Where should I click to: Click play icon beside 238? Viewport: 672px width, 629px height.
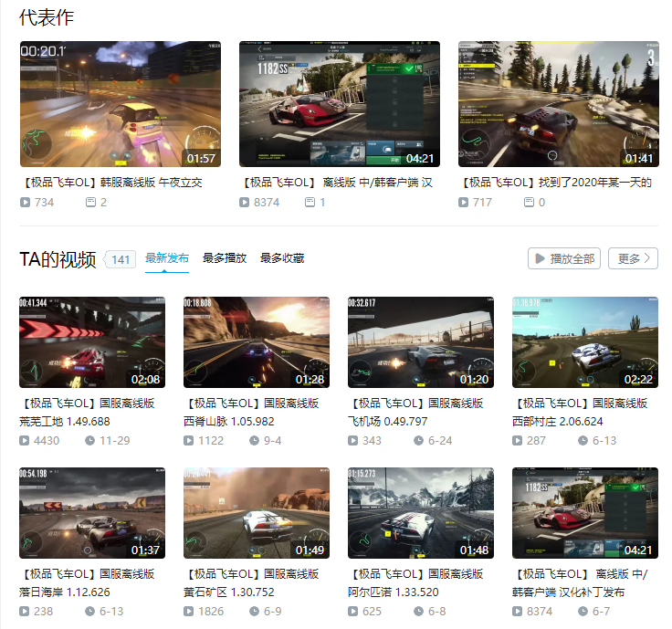(x=25, y=611)
